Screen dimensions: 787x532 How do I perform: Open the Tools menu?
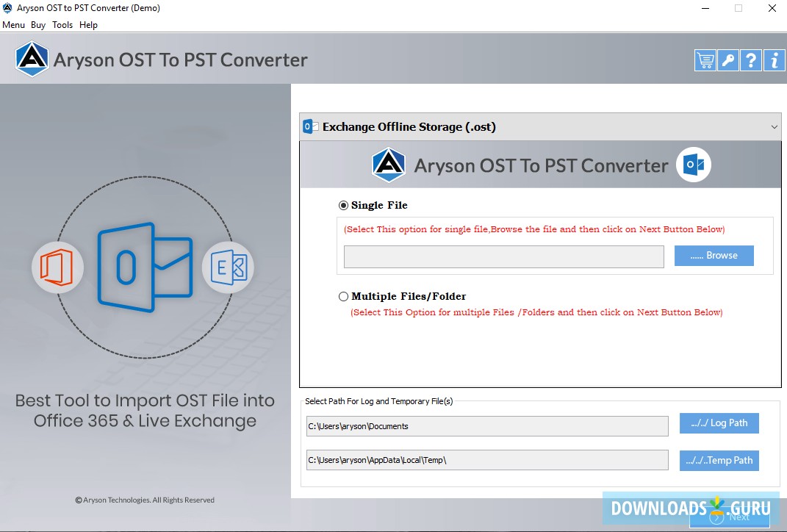(62, 24)
